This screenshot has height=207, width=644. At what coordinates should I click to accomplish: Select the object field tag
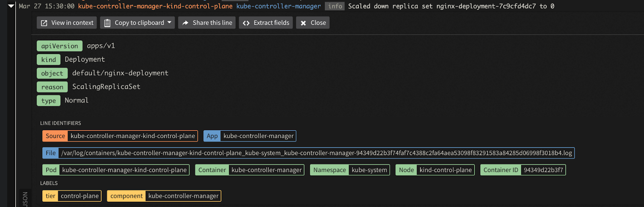click(52, 73)
